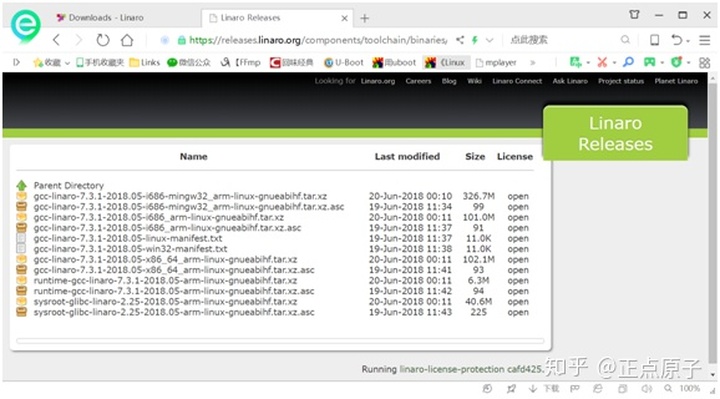Expand more bookmarks chevron
This screenshot has width=720, height=399.
533,62
